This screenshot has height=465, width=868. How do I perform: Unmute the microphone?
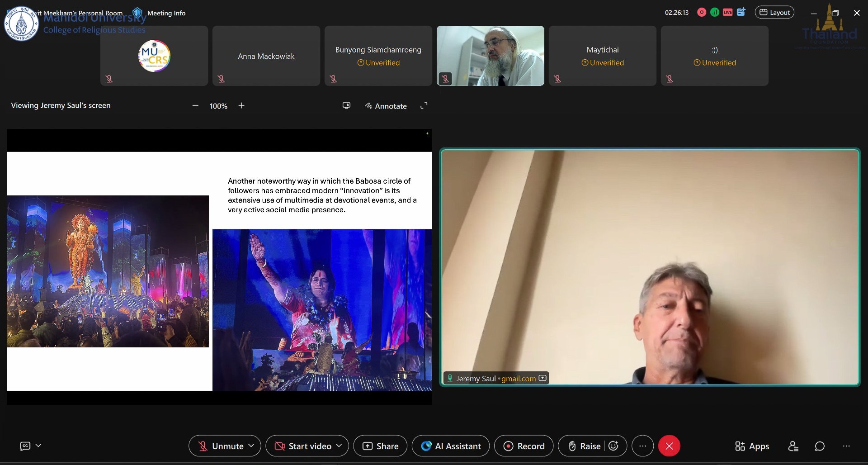coord(221,446)
